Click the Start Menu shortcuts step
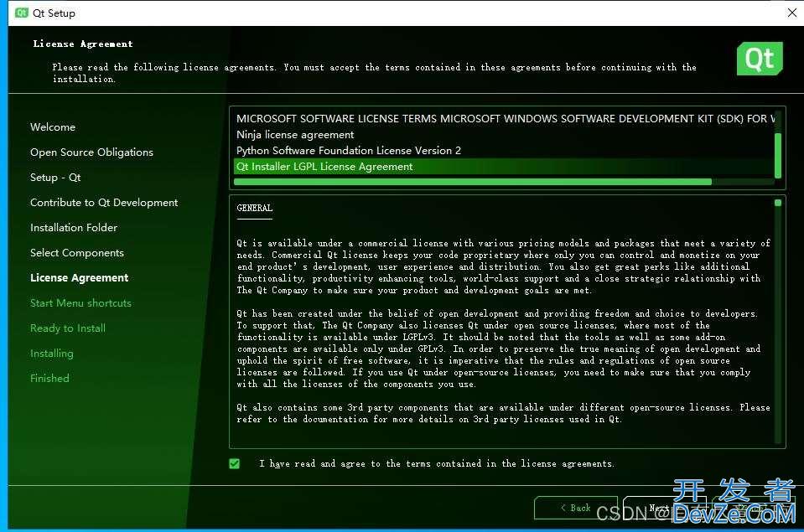The image size is (804, 532). tap(81, 303)
